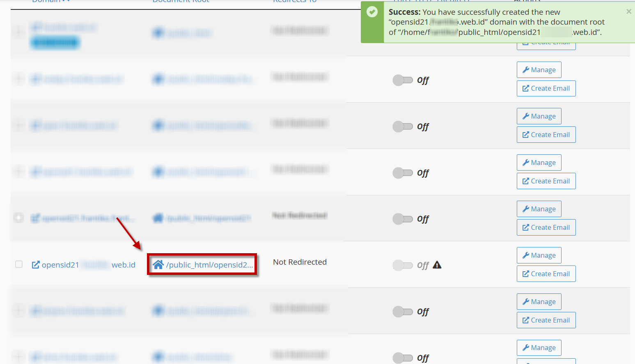Click Create Email beside the topmost Off toggle
The width and height of the screenshot is (635, 364).
(546, 88)
